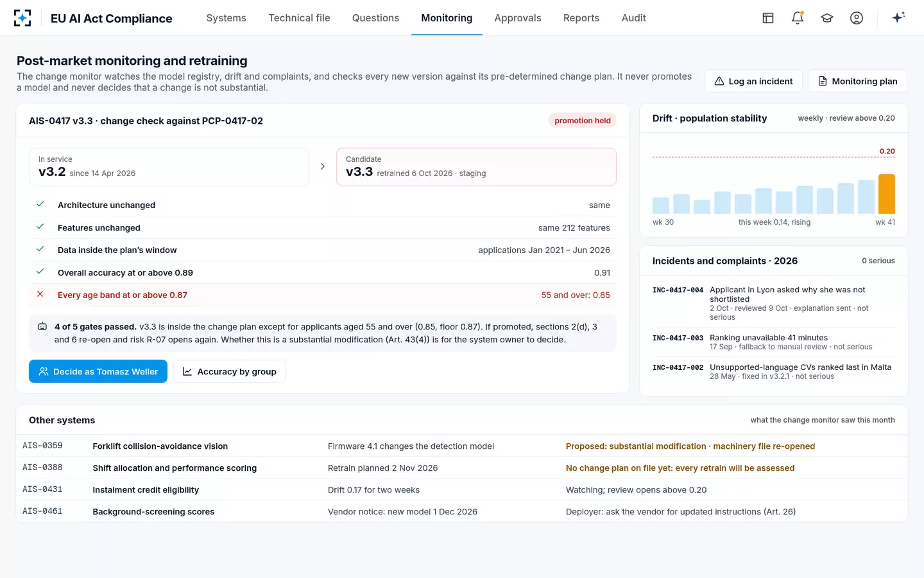Navigate to the Reports tab
924x578 pixels.
tap(581, 18)
